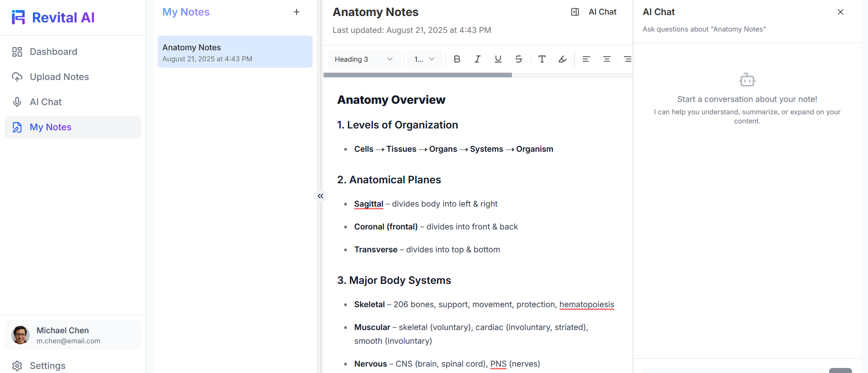The image size is (868, 373).
Task: Center align the text
Action: pos(607,59)
